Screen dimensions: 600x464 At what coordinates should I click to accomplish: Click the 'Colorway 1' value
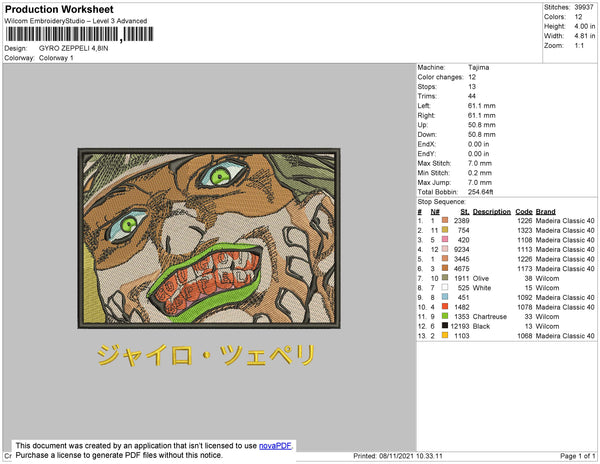pyautogui.click(x=56, y=58)
